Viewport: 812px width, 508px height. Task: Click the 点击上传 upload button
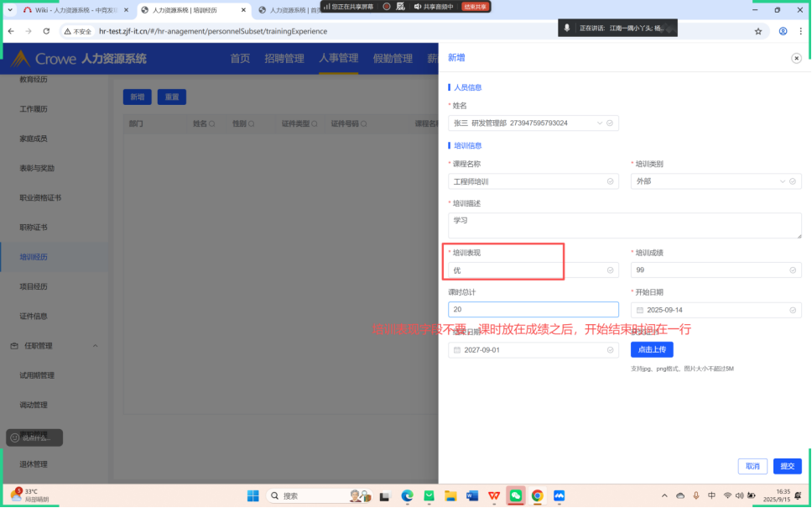tap(652, 350)
